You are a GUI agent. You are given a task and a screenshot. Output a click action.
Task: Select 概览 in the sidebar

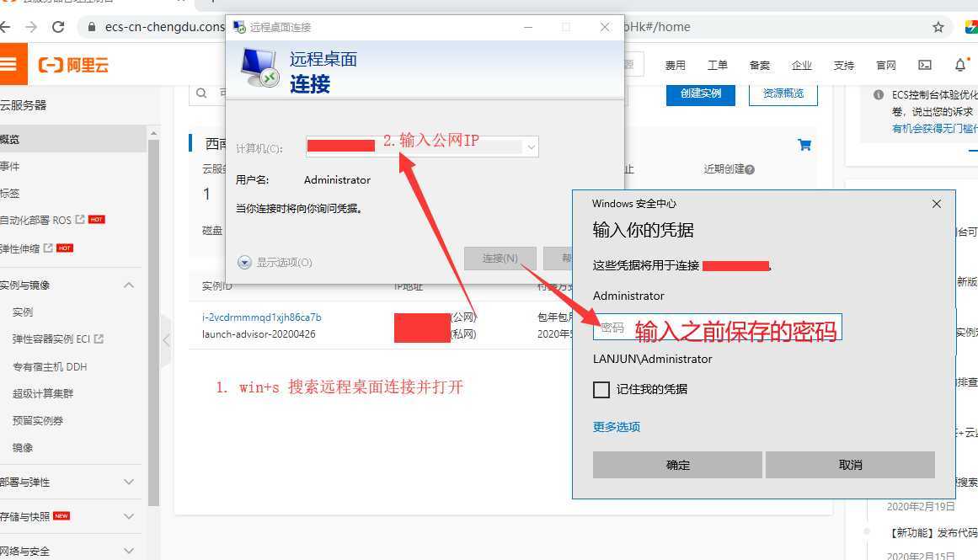coord(73,139)
